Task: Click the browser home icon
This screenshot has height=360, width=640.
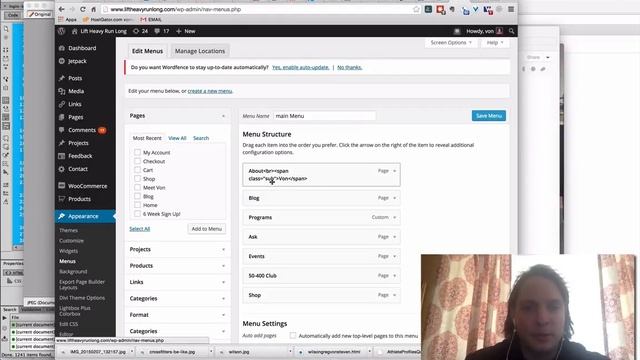Action: [x=93, y=9]
